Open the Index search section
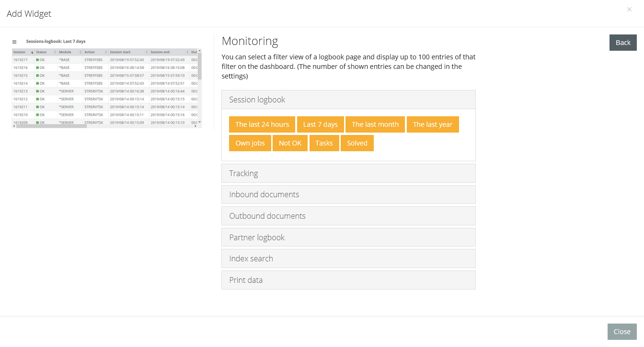This screenshot has width=644, height=347. pos(348,258)
